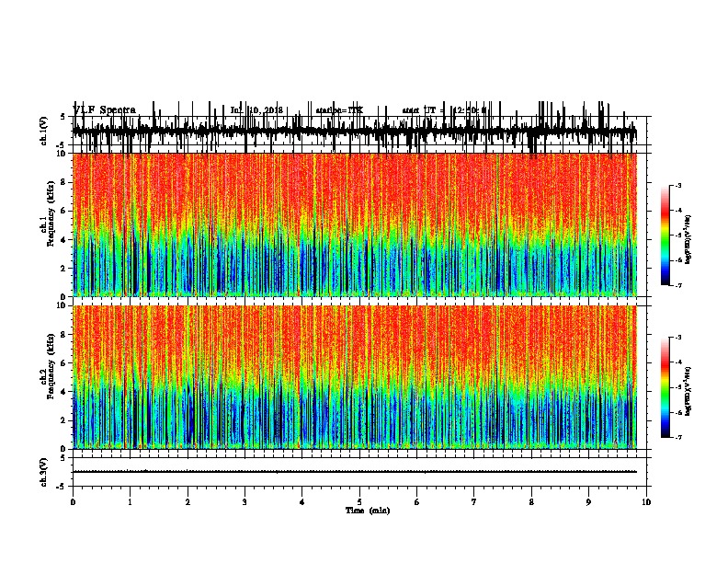Click the 'start UT = 12:50: 0' header label
The image size is (728, 563).
point(444,110)
